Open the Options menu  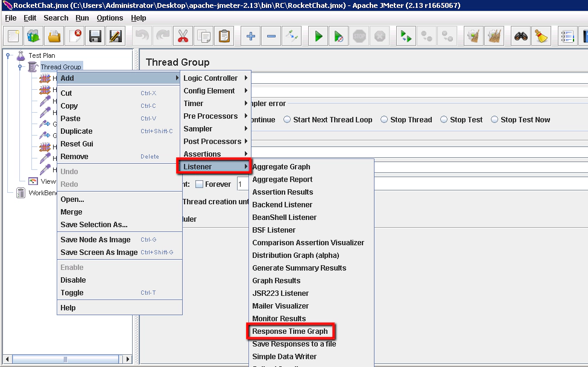tap(110, 17)
